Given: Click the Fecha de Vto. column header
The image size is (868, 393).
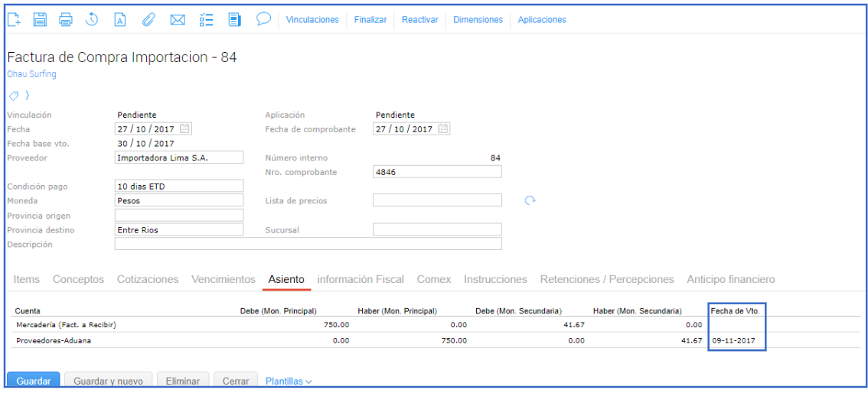Looking at the screenshot, I should coord(735,310).
